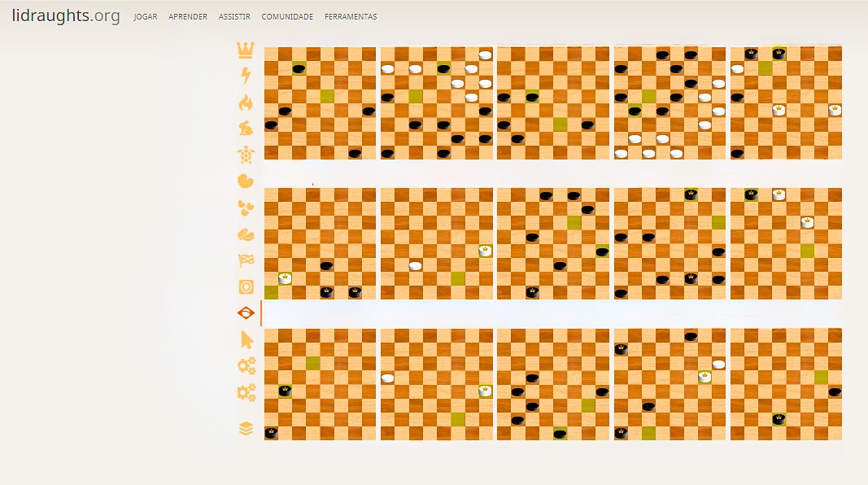Image resolution: width=868 pixels, height=485 pixels.
Task: Open the last board in the bottom row
Action: click(786, 384)
